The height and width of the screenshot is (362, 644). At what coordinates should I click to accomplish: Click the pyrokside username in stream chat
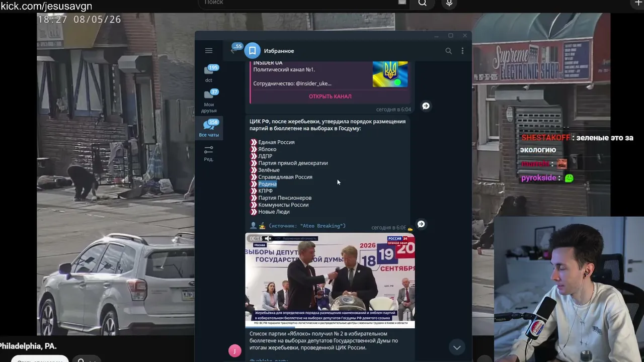pyautogui.click(x=538, y=178)
